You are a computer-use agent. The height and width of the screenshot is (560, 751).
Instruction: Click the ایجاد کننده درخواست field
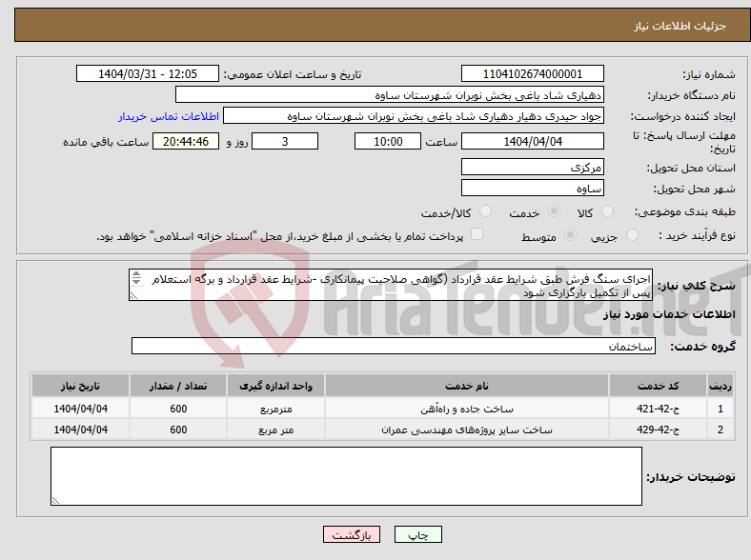point(414,116)
